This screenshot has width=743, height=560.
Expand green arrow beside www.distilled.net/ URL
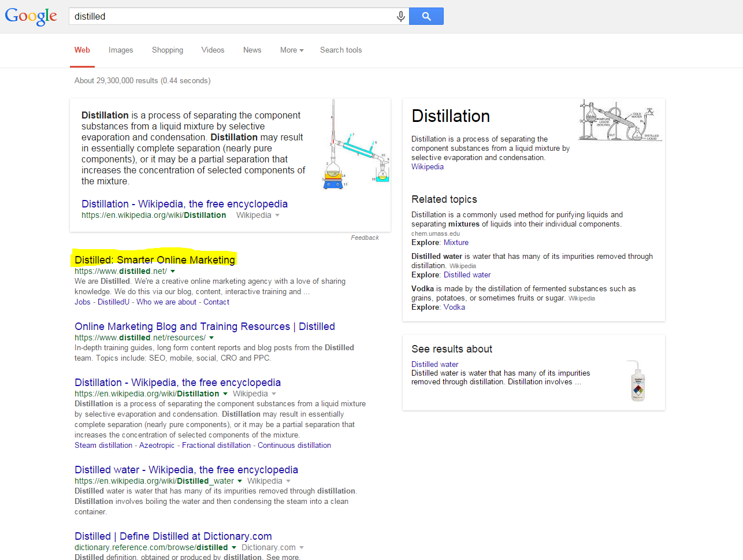[173, 272]
